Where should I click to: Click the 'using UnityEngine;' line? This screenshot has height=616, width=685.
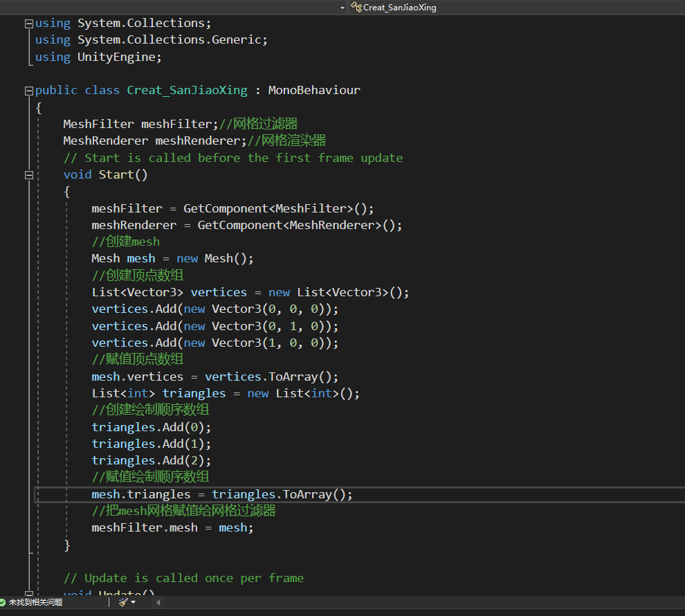coord(98,57)
